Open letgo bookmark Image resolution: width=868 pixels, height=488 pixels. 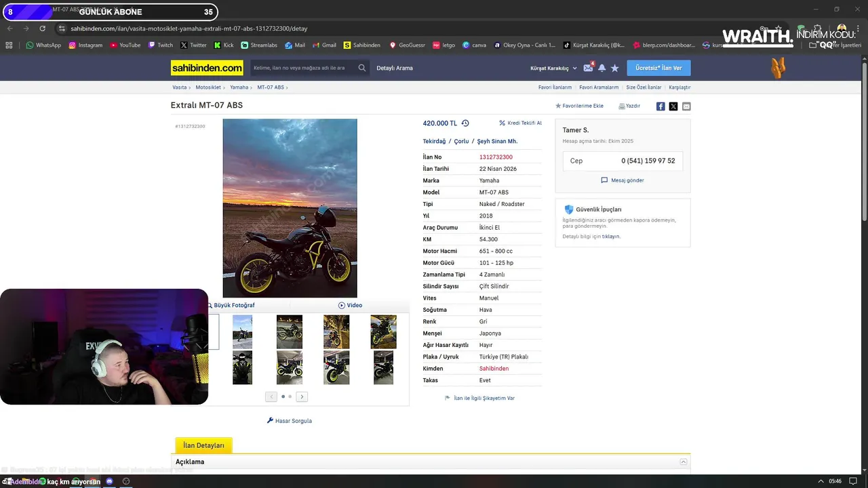click(444, 45)
